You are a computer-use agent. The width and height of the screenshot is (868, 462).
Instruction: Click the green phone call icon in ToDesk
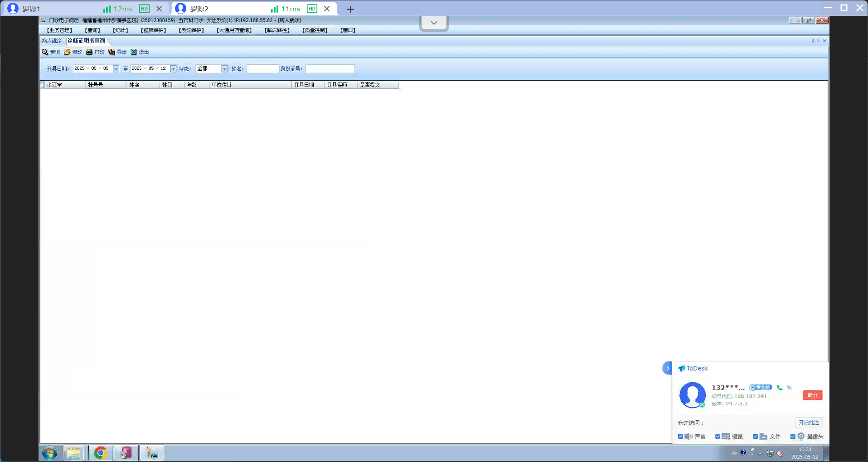point(780,388)
